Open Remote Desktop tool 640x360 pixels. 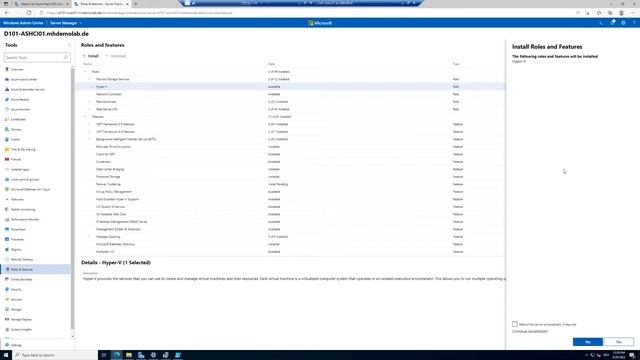22,260
